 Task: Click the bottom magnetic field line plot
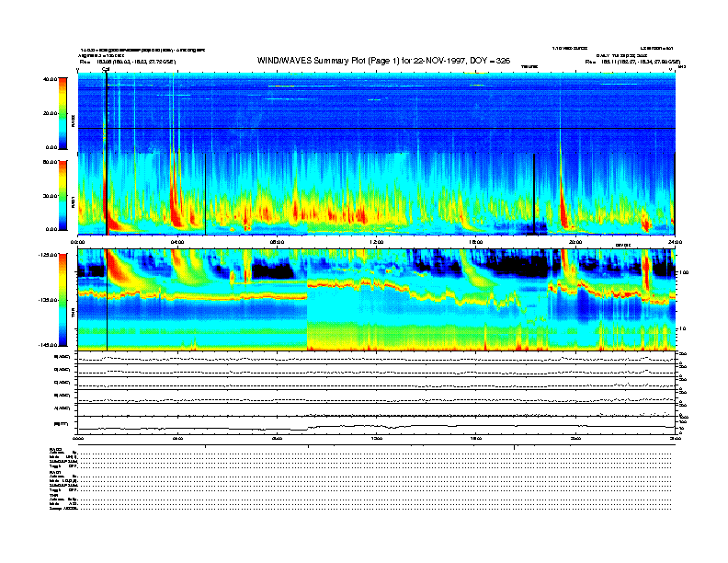[x=377, y=425]
